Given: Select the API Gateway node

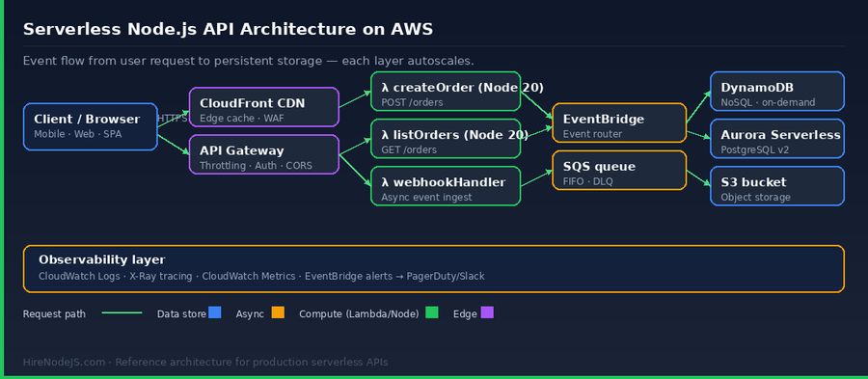Looking at the screenshot, I should click(x=264, y=154).
